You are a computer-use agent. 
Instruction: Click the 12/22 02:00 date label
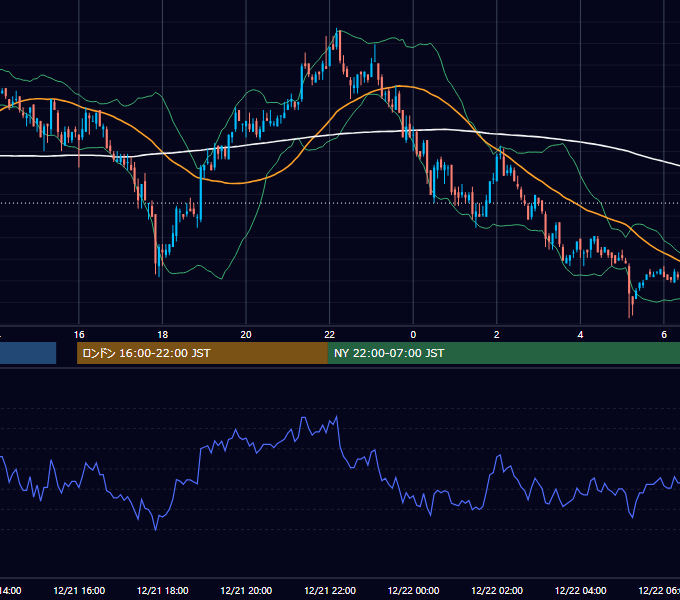(497, 590)
